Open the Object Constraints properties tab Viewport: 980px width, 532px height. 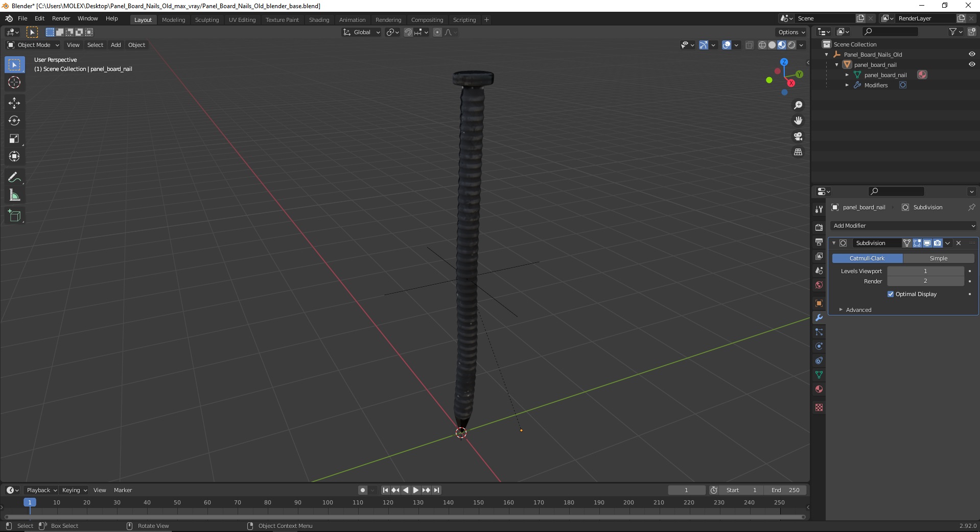(x=819, y=360)
